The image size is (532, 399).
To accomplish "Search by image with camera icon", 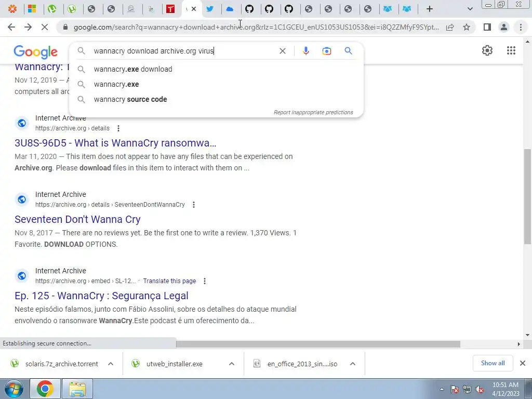I will (x=326, y=51).
